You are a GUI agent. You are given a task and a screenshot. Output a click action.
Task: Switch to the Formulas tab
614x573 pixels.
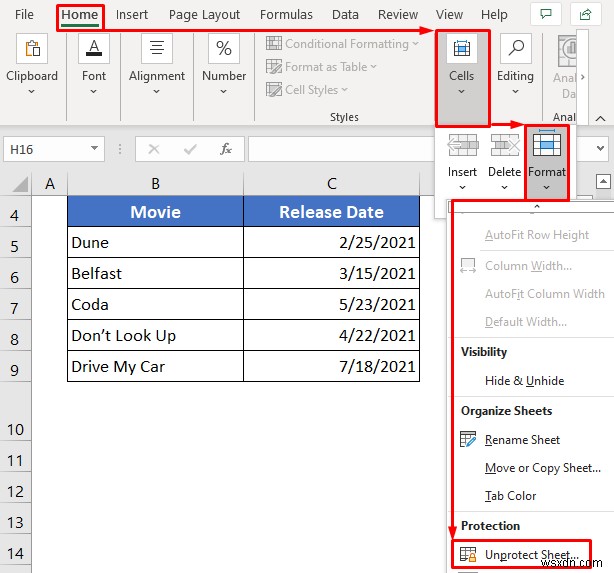coord(286,15)
